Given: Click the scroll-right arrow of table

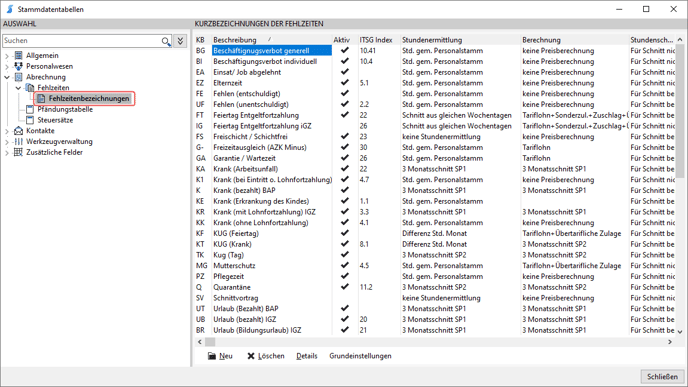Looking at the screenshot, I should pyautogui.click(x=670, y=342).
